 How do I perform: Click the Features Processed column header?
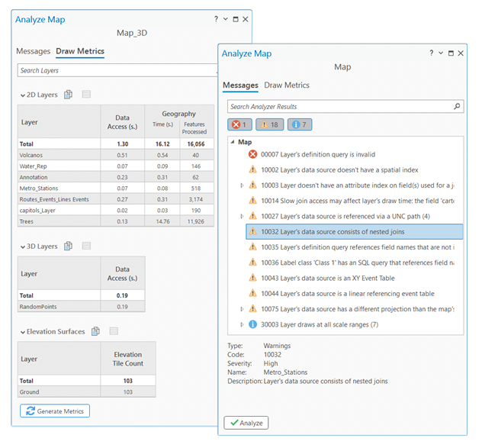[x=194, y=128]
